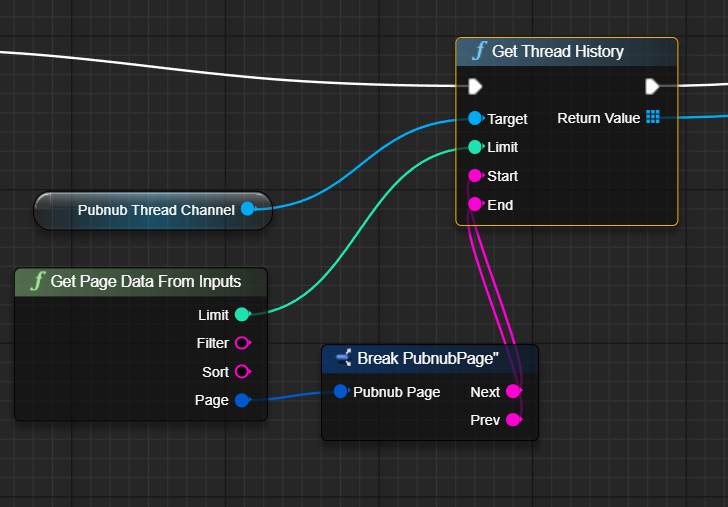Click the blue Page output pin
The width and height of the screenshot is (728, 507).
(241, 400)
